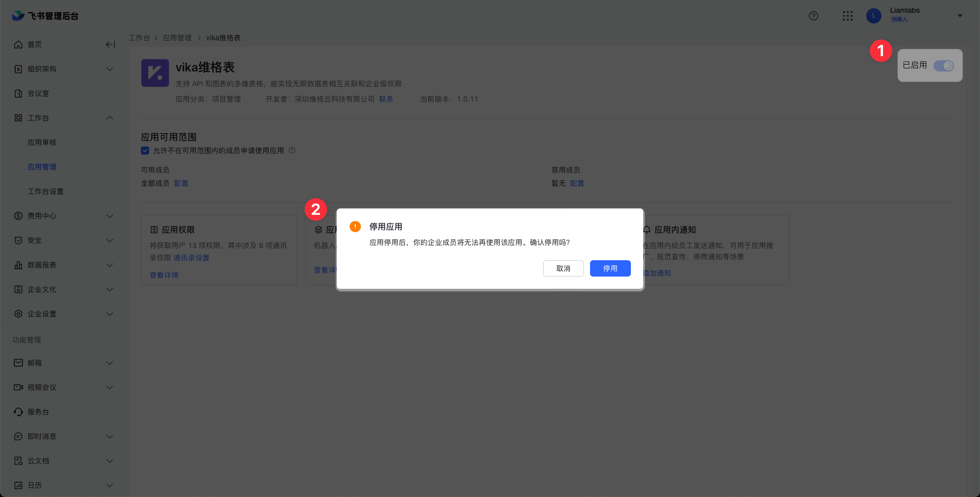Confirm with the blue 停用 button
This screenshot has width=980, height=497.
pyautogui.click(x=610, y=268)
